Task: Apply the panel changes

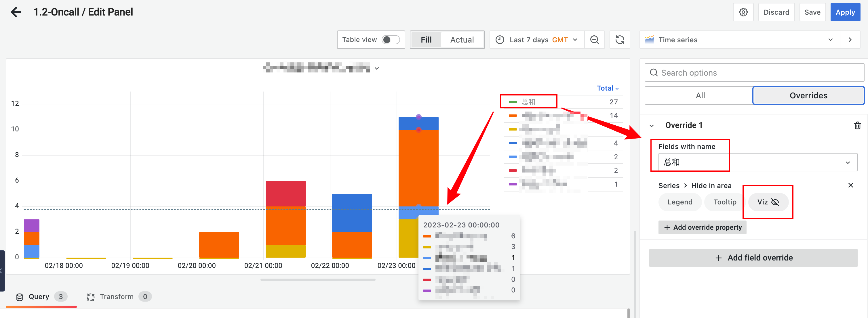Action: click(x=845, y=12)
